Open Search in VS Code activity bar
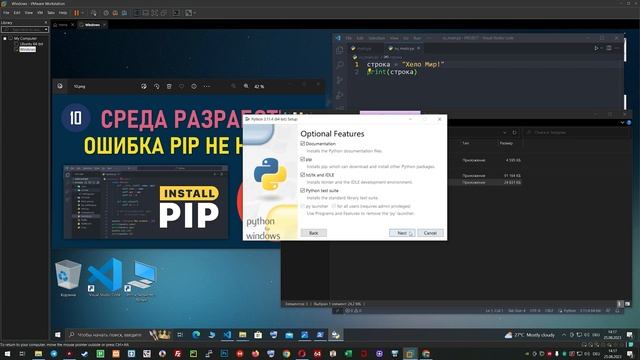The width and height of the screenshot is (640, 360). click(340, 65)
